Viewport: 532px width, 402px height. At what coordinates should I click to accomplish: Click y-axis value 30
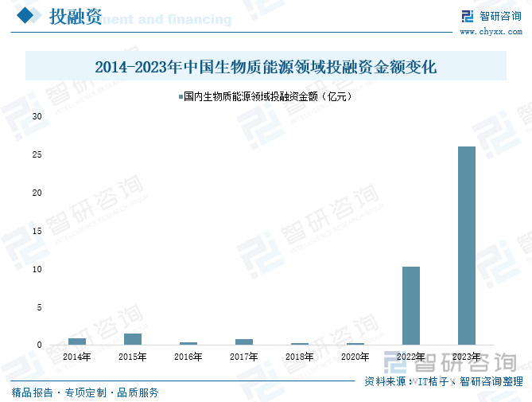(37, 116)
